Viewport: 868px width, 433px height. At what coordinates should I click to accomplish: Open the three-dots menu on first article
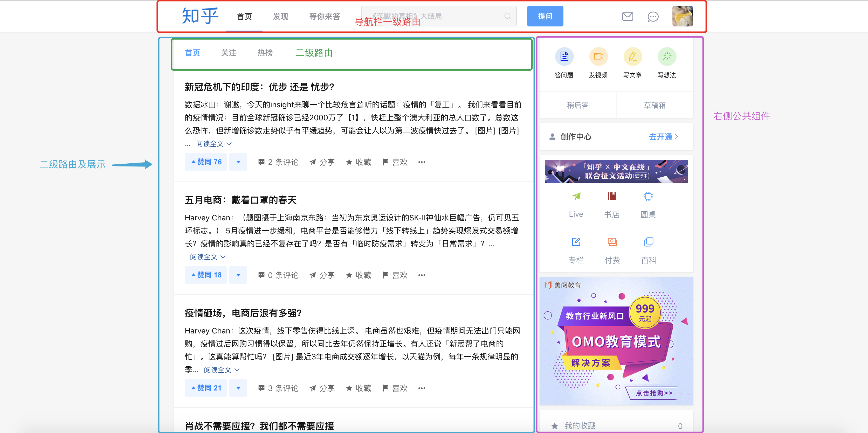click(x=422, y=162)
